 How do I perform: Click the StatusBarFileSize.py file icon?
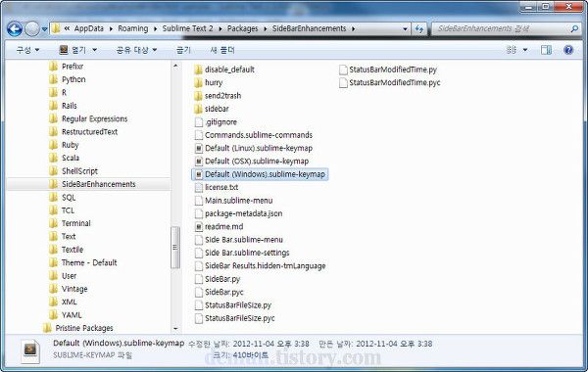199,305
